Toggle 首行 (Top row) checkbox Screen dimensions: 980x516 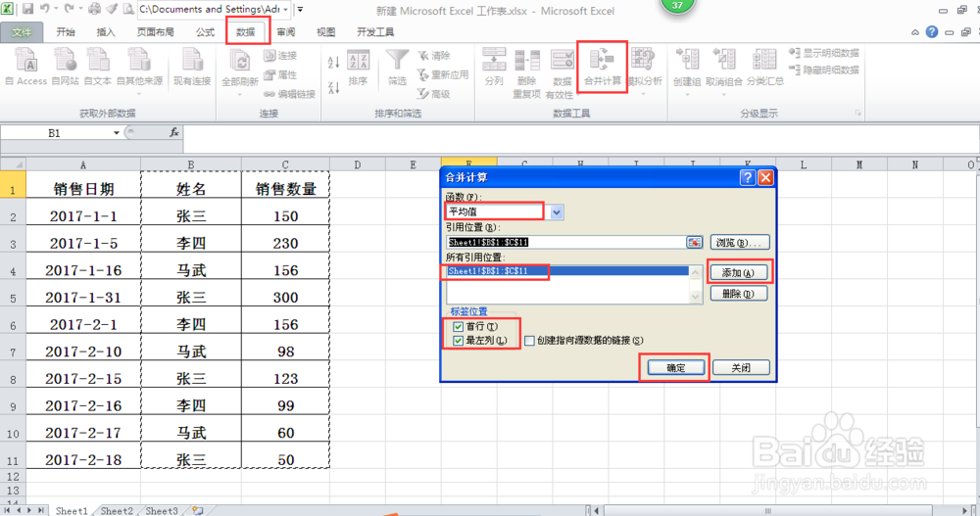tap(458, 326)
